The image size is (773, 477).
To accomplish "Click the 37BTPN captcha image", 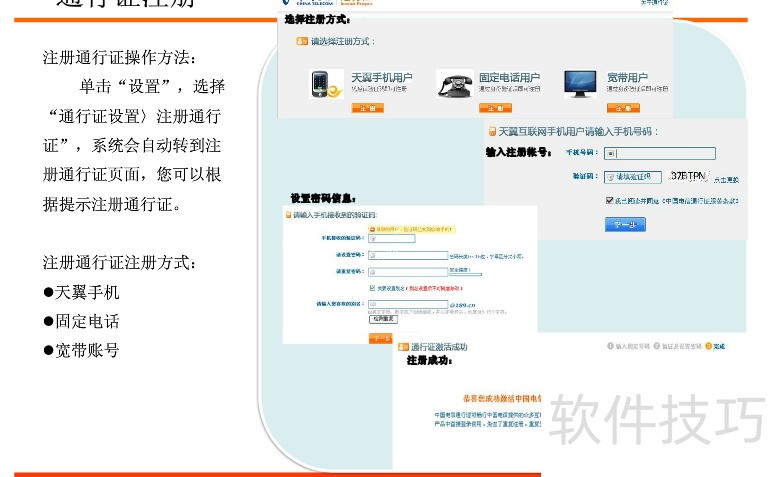I will [x=689, y=176].
